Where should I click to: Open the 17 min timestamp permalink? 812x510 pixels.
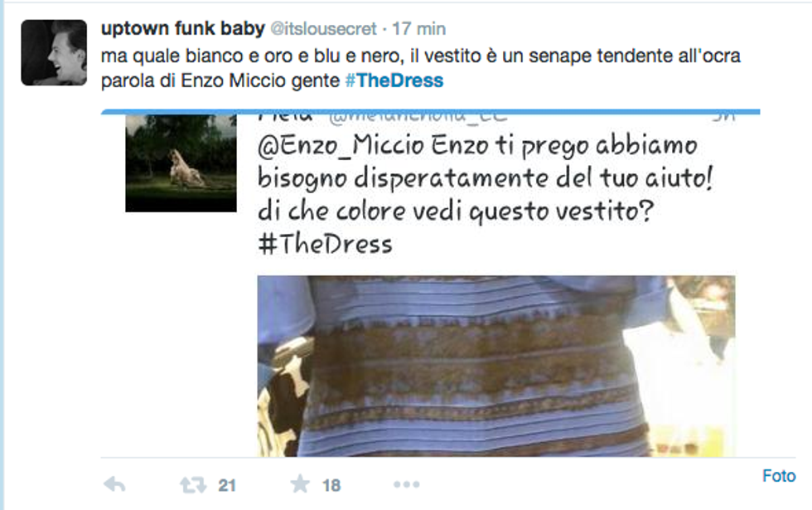419,28
